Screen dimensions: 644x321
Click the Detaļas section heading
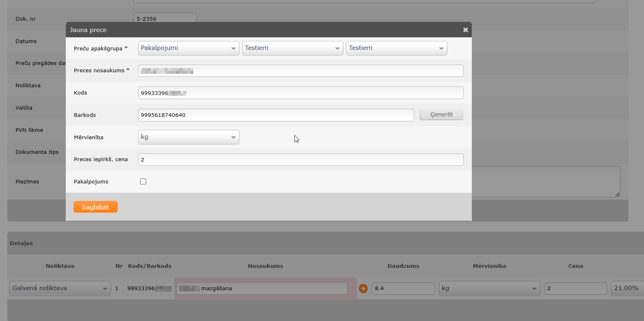[x=22, y=243]
